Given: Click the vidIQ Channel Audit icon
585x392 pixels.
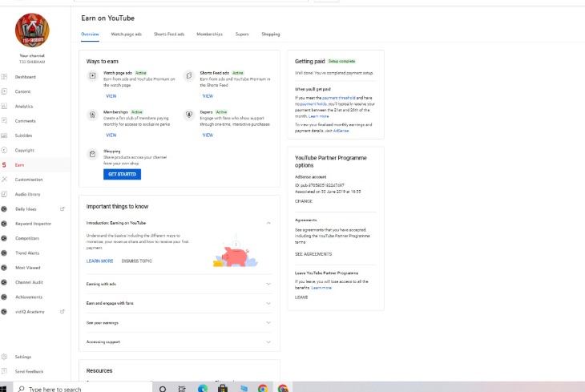Looking at the screenshot, I should [x=4, y=282].
